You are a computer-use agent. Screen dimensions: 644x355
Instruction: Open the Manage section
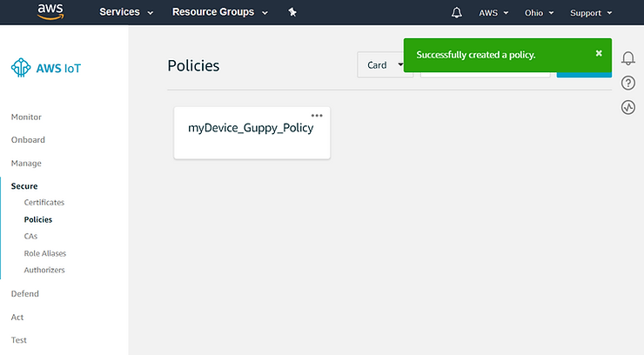coord(26,164)
